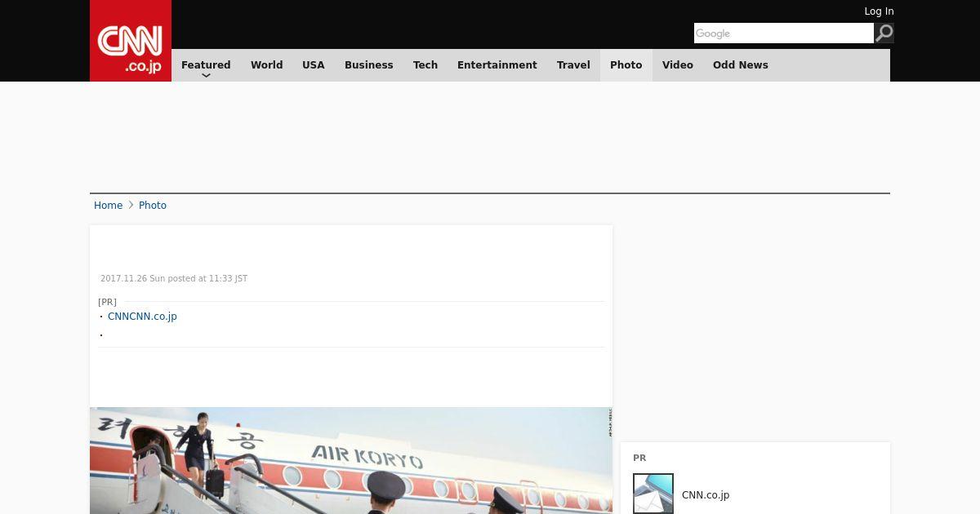980x514 pixels.
Task: Open the Odd News section
Action: [741, 65]
